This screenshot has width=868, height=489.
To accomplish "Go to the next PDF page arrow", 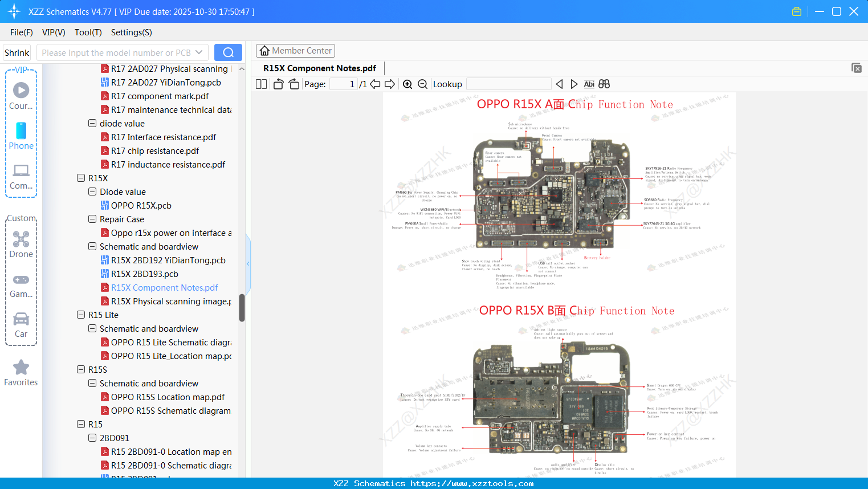I will [x=390, y=84].
